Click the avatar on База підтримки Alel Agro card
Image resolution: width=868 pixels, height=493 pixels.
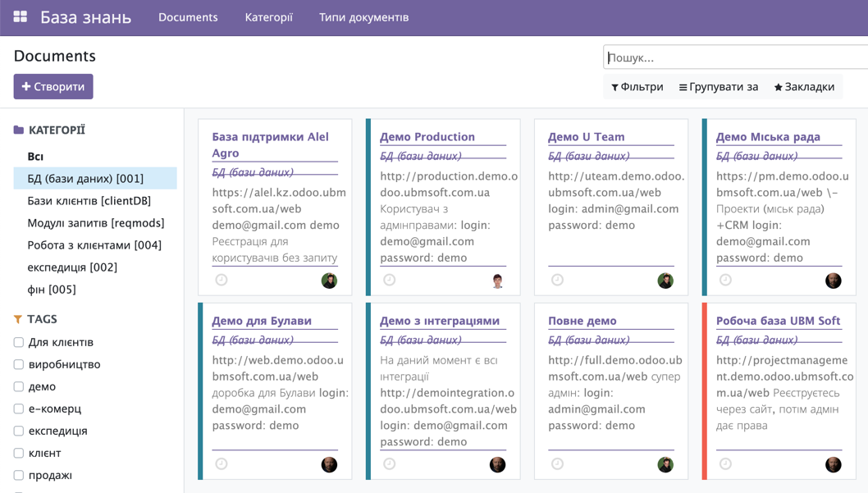click(329, 280)
